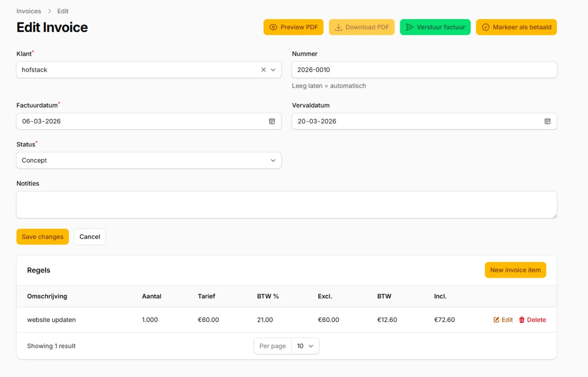588x377 pixels.
Task: Open the Per page dropdown set to 10
Action: (x=305, y=345)
